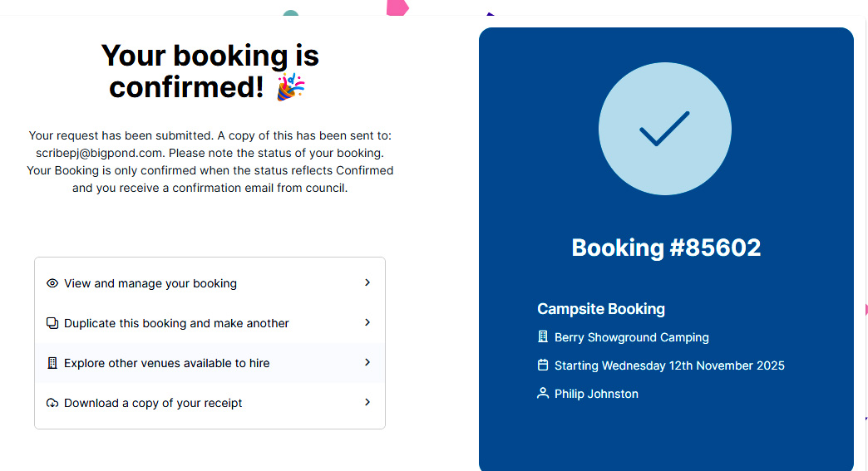The width and height of the screenshot is (868, 471).
Task: Click the calendar icon beside the starting date
Action: point(543,365)
